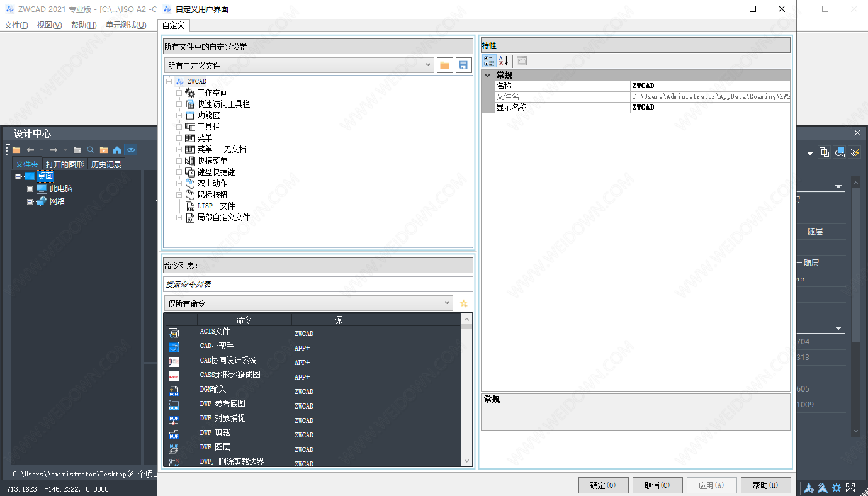
Task: Open customization file with the folder icon
Action: pyautogui.click(x=445, y=65)
